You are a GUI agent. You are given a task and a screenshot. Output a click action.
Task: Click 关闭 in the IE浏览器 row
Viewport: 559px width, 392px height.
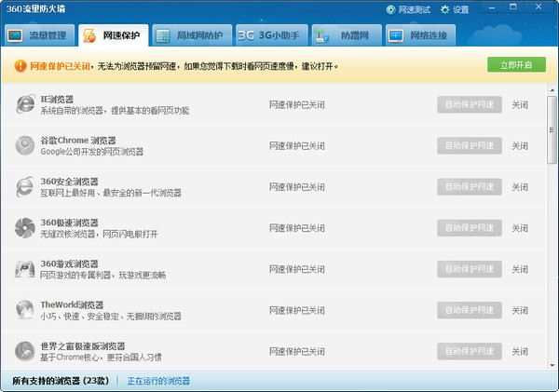(520, 105)
